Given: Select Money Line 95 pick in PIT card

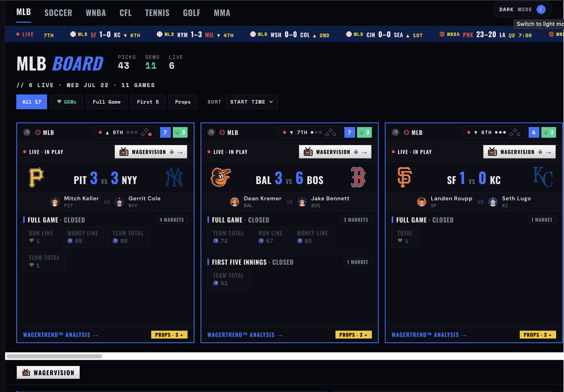Looking at the screenshot, I should (x=83, y=237).
